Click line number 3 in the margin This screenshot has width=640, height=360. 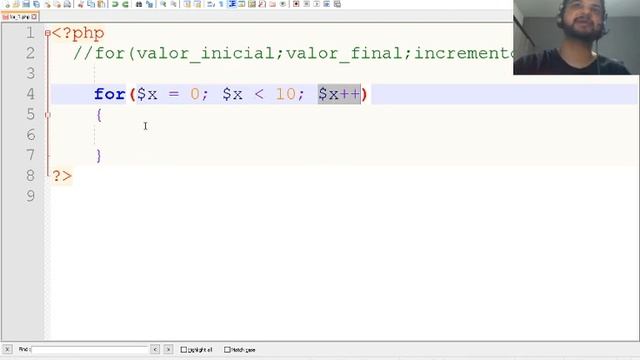[x=31, y=74]
